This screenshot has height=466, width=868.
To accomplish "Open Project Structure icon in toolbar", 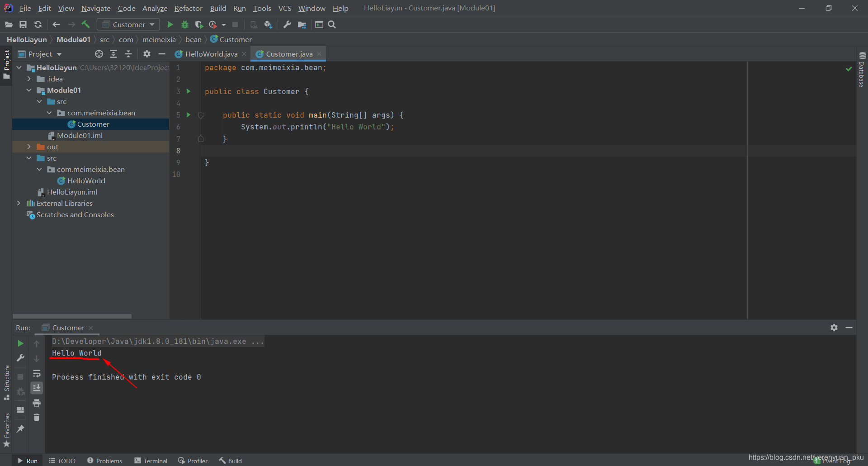I will point(302,24).
